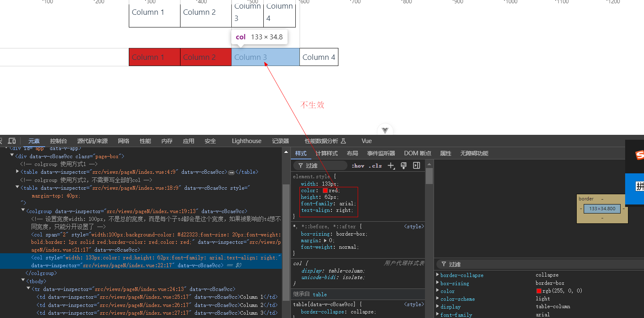This screenshot has height=318, width=644.
Task: Click the Column 4 cell in second table
Action: 319,57
